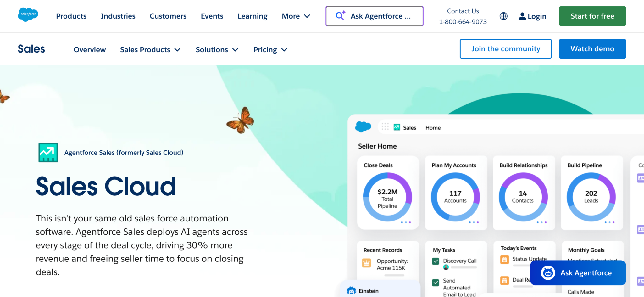Open the globe language selector

point(503,16)
